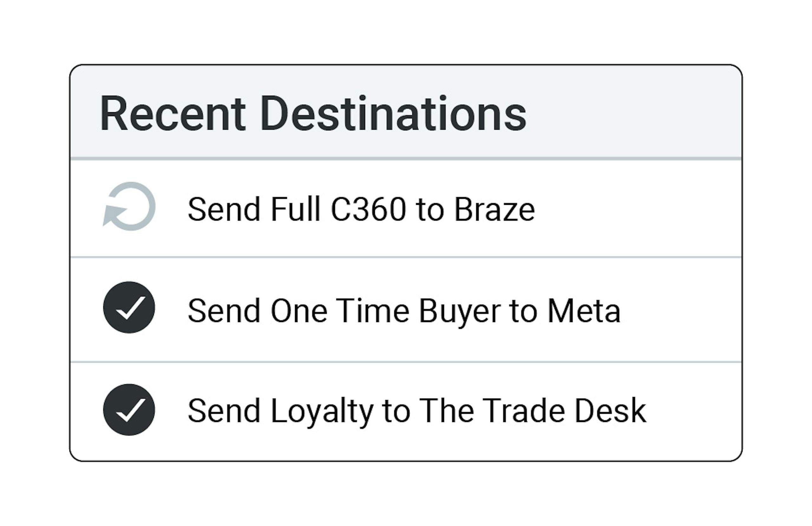The image size is (812, 526).
Task: Click the One Time Buyer text
Action: (x=385, y=311)
